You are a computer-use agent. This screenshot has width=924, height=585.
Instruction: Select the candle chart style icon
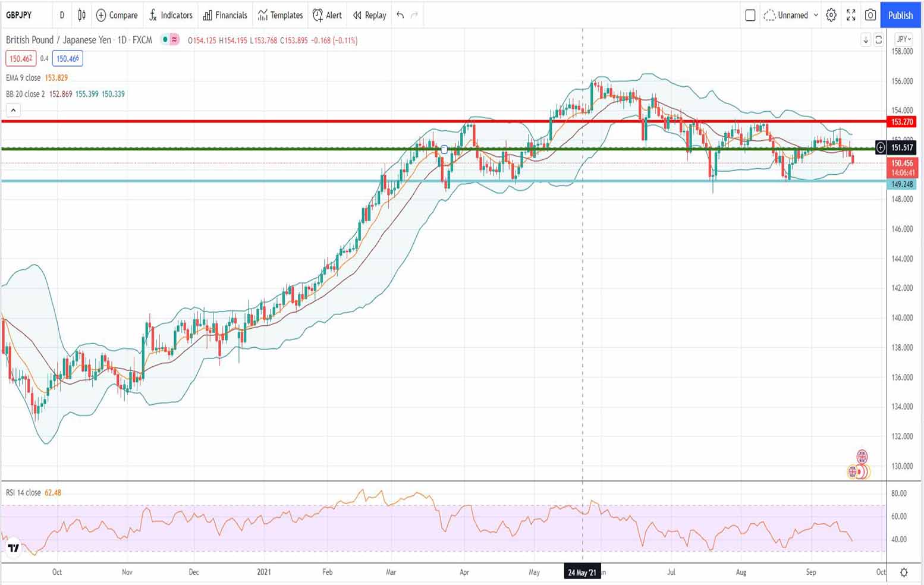point(81,15)
